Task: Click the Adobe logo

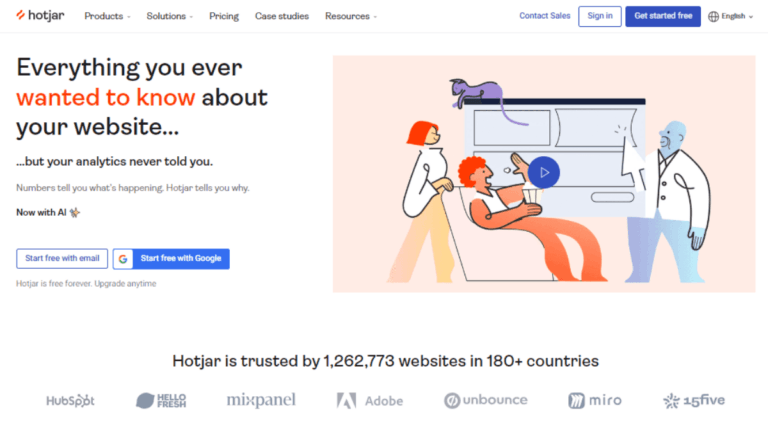Action: coord(370,401)
